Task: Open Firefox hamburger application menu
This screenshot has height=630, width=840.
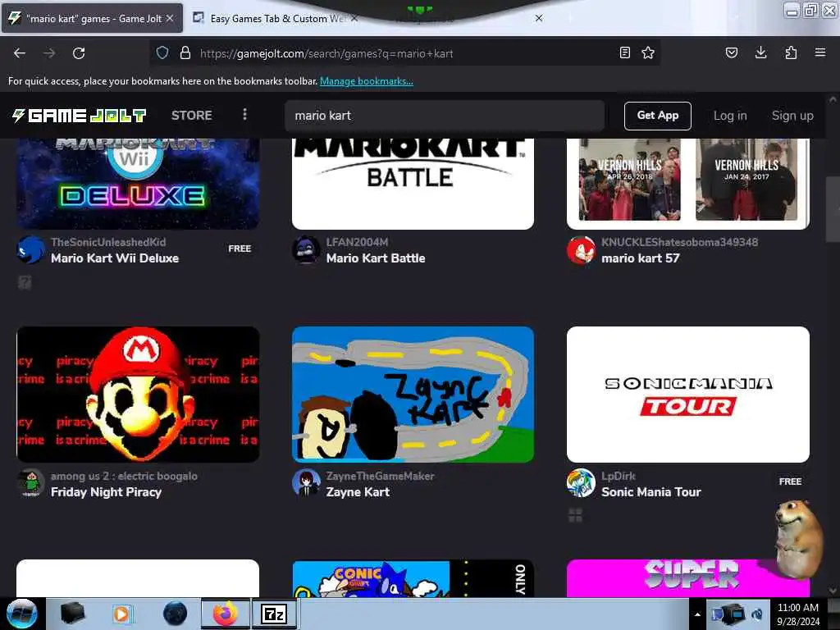Action: (819, 52)
